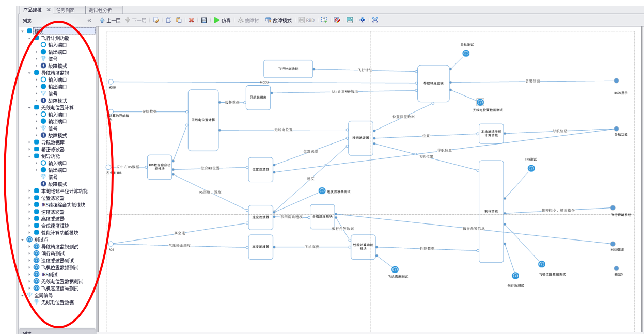Collapse the 飞行计划功能 tree node arrow
This screenshot has height=336, width=644.
(x=29, y=38)
